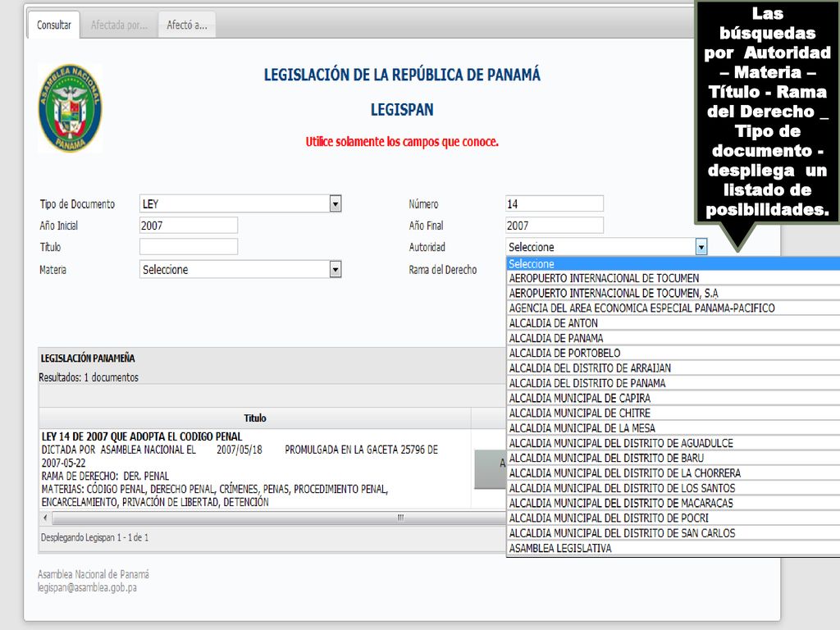Select ALCALDIA MUNICIPAL DEL DISTRITO DE SAN CARLOS
This screenshot has width=840, height=630.
click(673, 533)
